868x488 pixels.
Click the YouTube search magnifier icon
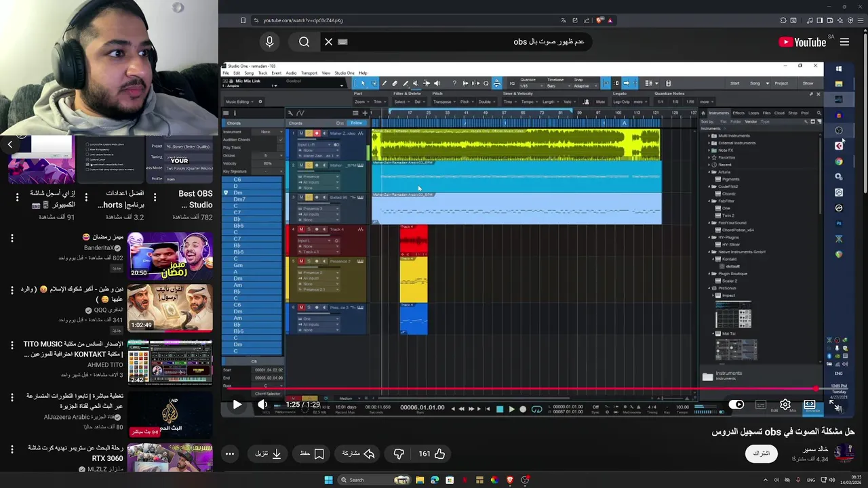[x=304, y=42]
